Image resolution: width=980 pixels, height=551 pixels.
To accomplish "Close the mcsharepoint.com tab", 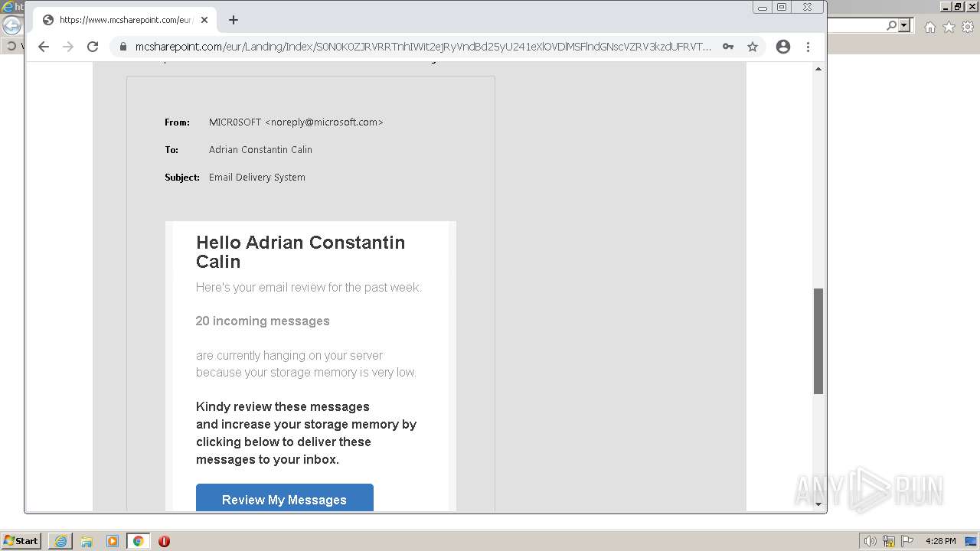I will (204, 20).
